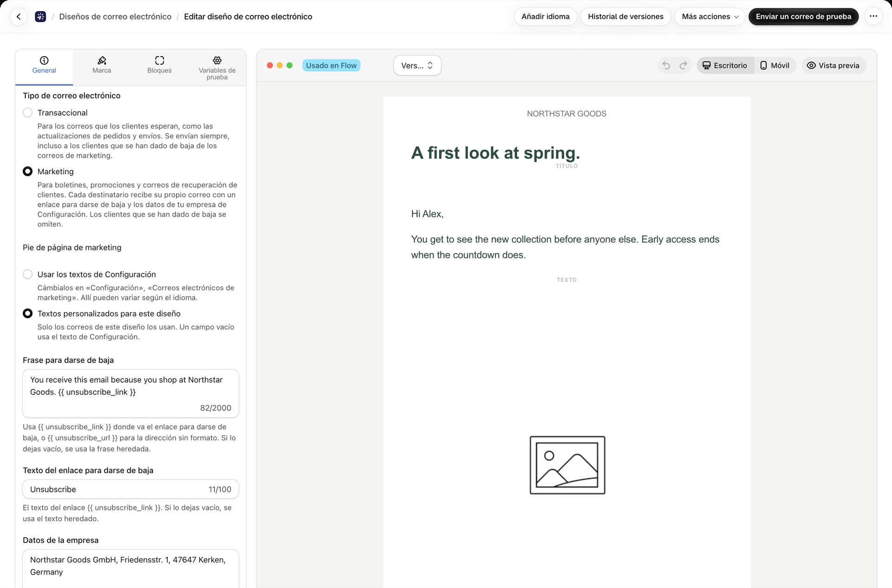Viewport: 892px width, 588px height.
Task: Select the heading 'A first look at spring.'
Action: pos(495,153)
